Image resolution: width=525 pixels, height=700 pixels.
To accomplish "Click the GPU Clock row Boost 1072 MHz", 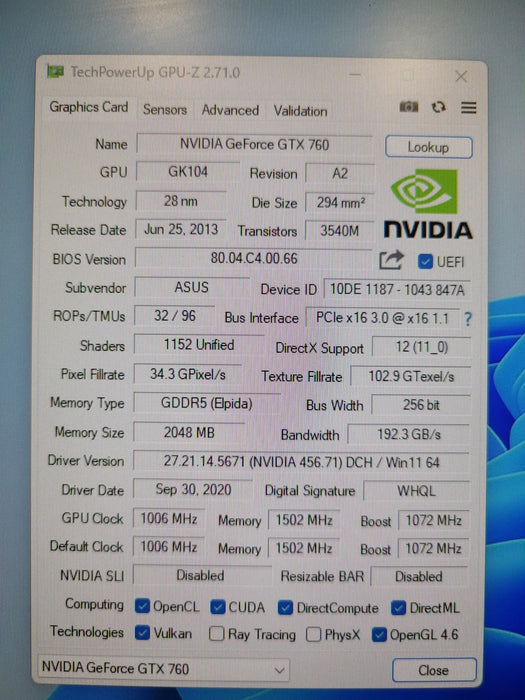I will click(x=433, y=521).
